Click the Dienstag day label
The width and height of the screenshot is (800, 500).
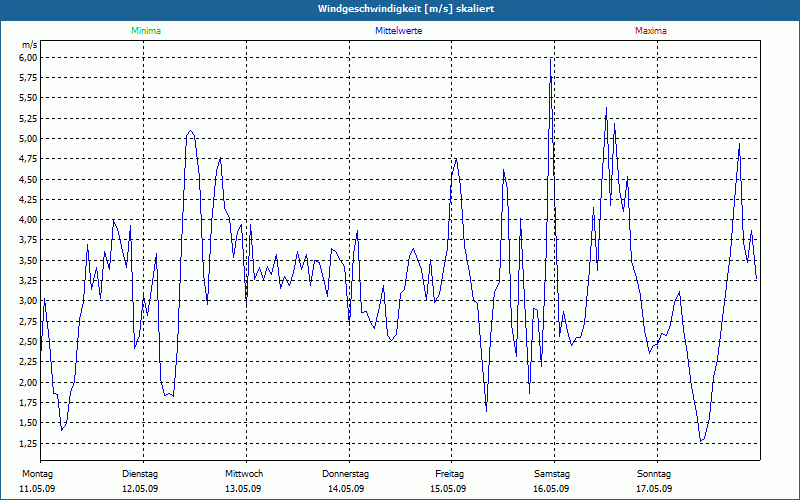tap(140, 474)
